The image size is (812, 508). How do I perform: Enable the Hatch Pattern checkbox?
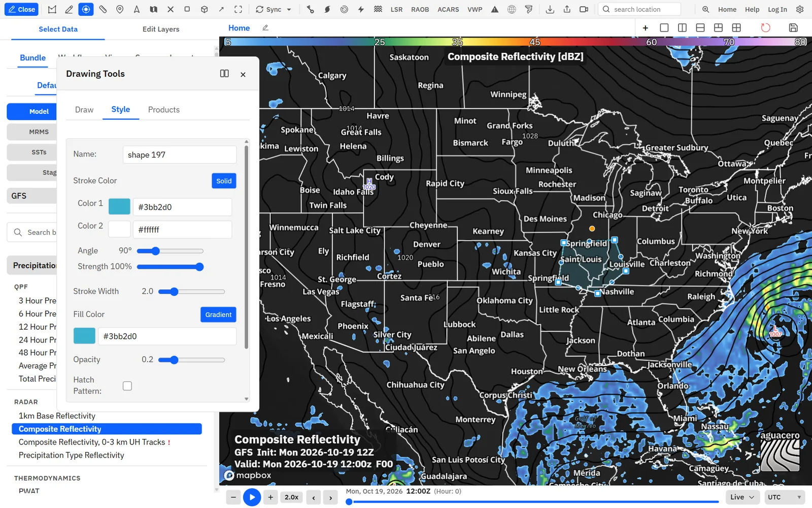127,386
